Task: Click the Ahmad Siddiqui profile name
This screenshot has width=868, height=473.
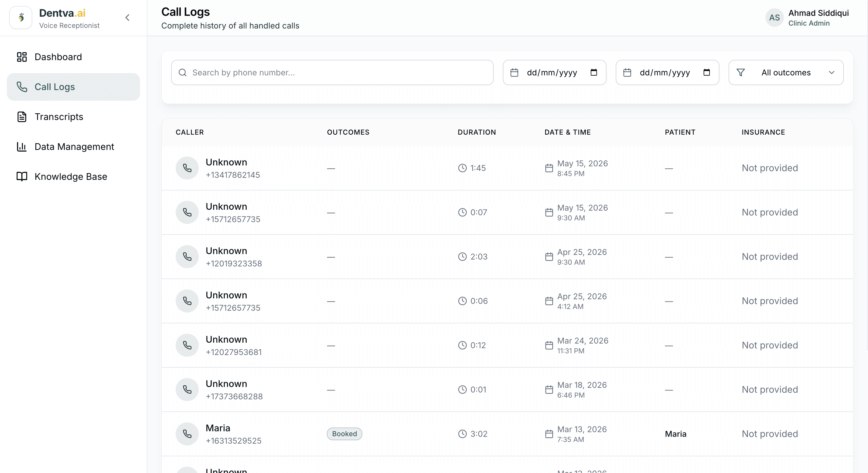Action: point(818,13)
